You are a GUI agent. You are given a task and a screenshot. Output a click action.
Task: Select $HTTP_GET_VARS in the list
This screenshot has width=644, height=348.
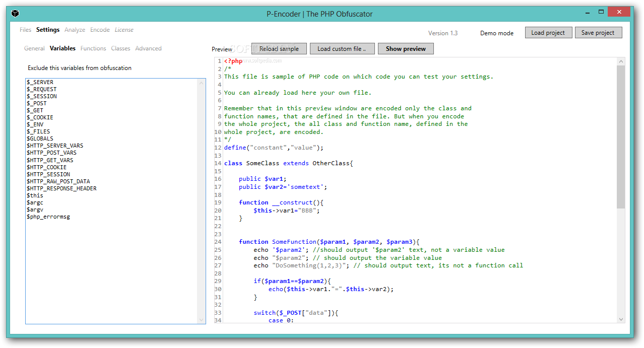[x=50, y=160]
